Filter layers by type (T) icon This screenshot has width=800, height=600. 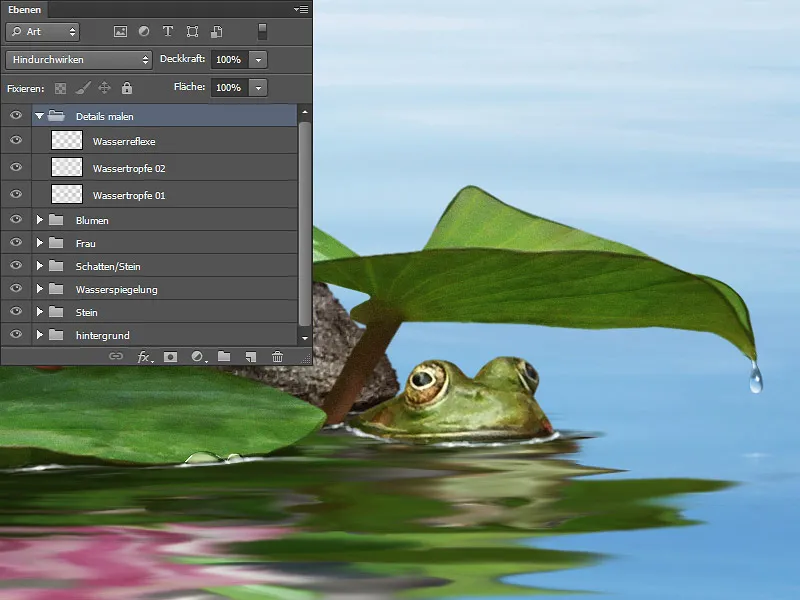[167, 32]
